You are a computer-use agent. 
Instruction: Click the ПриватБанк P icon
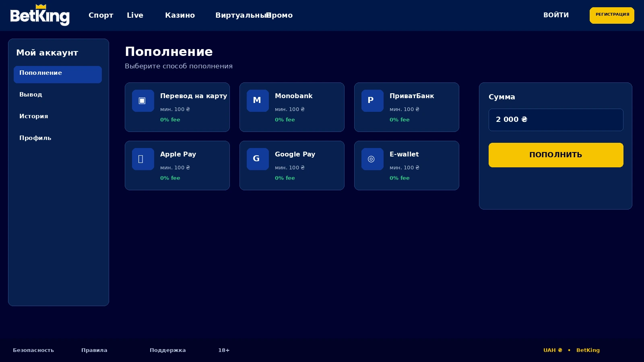[x=372, y=101]
